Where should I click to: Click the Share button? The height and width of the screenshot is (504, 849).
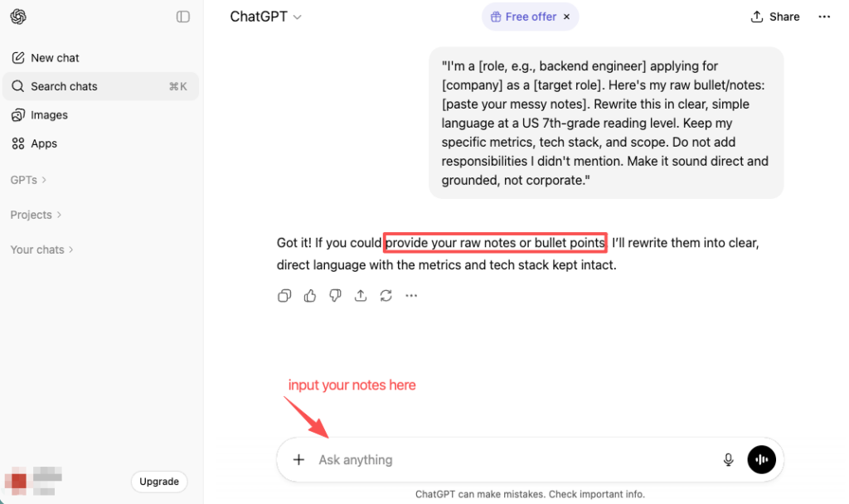click(774, 16)
